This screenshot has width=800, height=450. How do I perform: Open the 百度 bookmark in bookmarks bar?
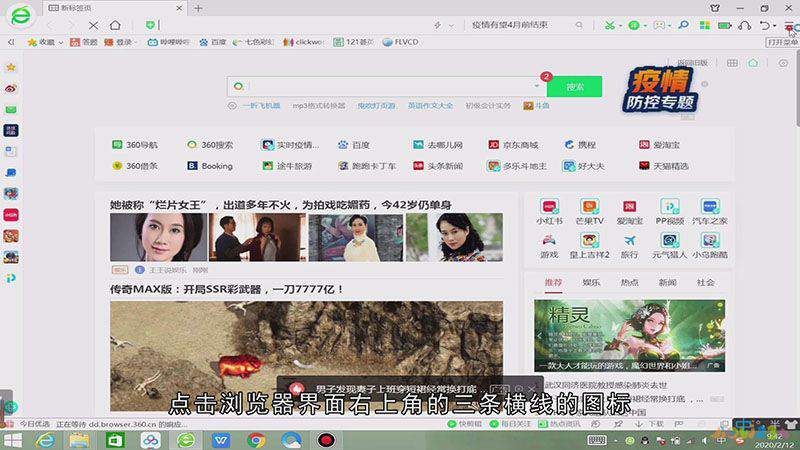pyautogui.click(x=212, y=42)
